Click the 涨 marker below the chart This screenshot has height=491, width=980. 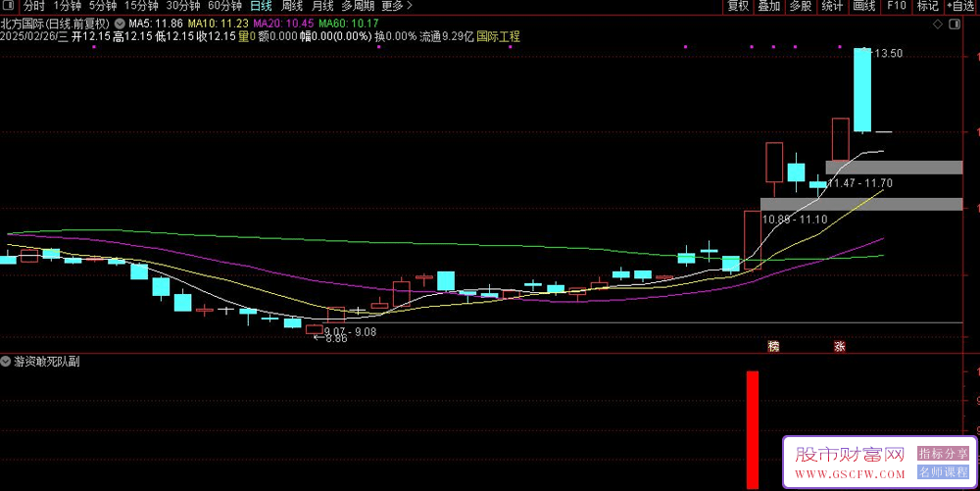tap(840, 346)
